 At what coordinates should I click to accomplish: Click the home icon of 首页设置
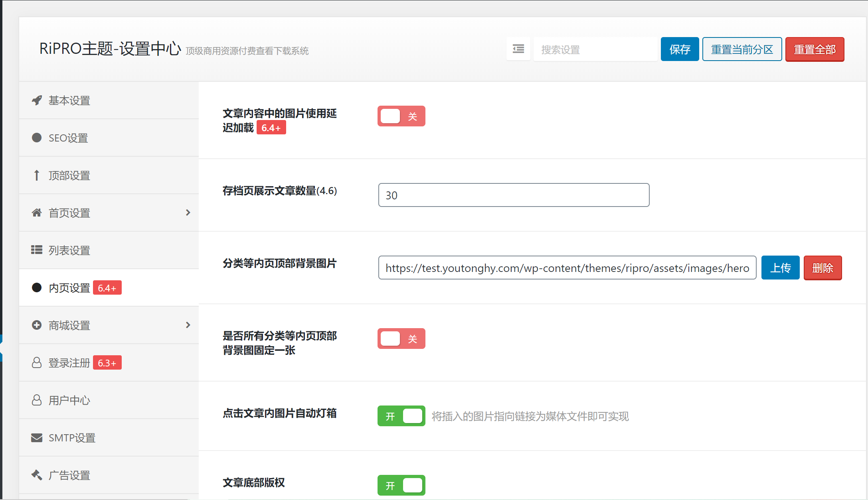pos(37,213)
